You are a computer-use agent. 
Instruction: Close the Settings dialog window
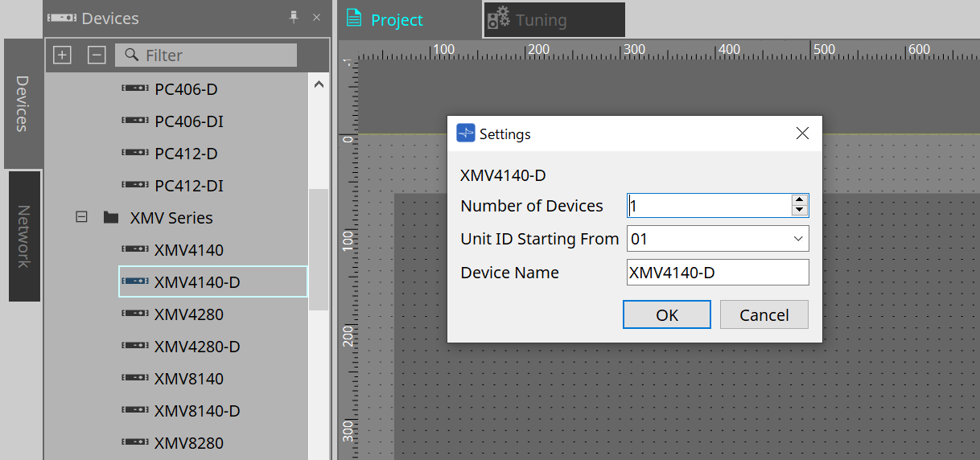point(802,133)
